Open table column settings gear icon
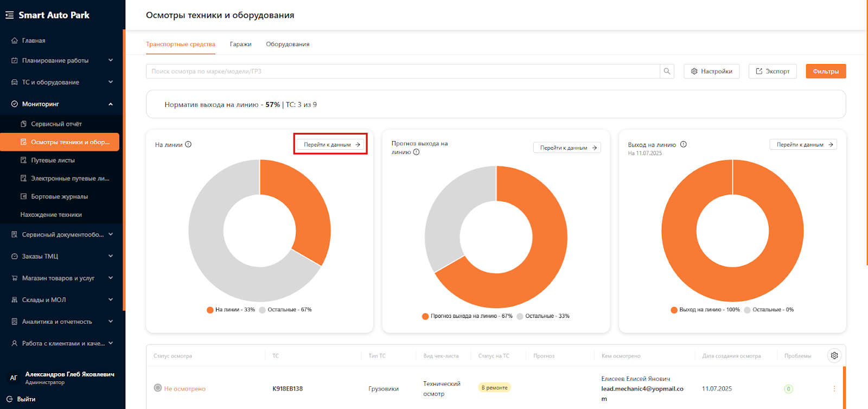868x409 pixels. pos(834,355)
